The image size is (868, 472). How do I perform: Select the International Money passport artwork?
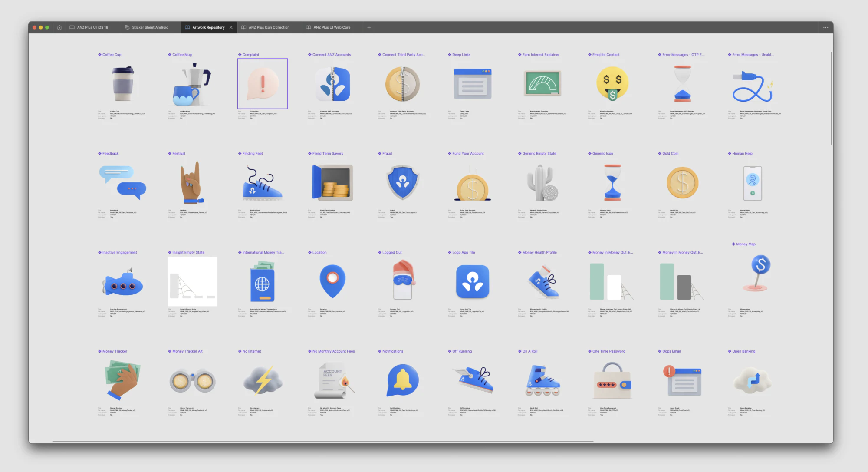pos(263,282)
